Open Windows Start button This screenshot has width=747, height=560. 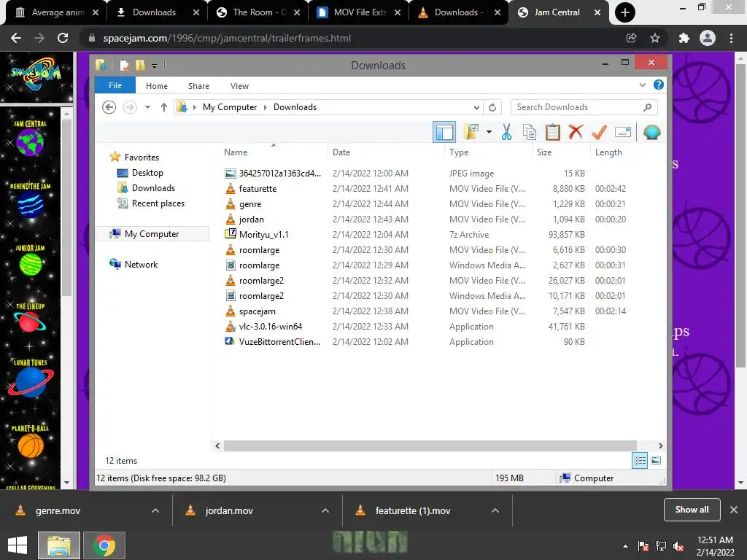point(18,545)
